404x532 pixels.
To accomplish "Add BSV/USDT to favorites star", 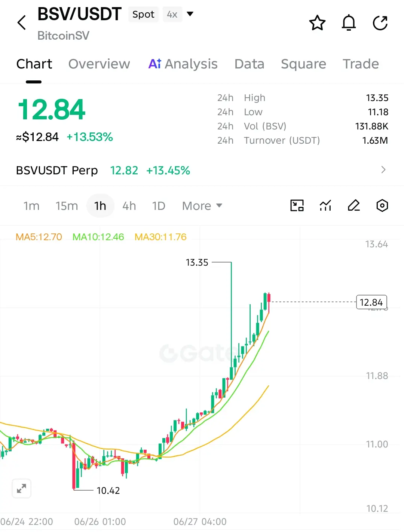I will click(x=317, y=23).
